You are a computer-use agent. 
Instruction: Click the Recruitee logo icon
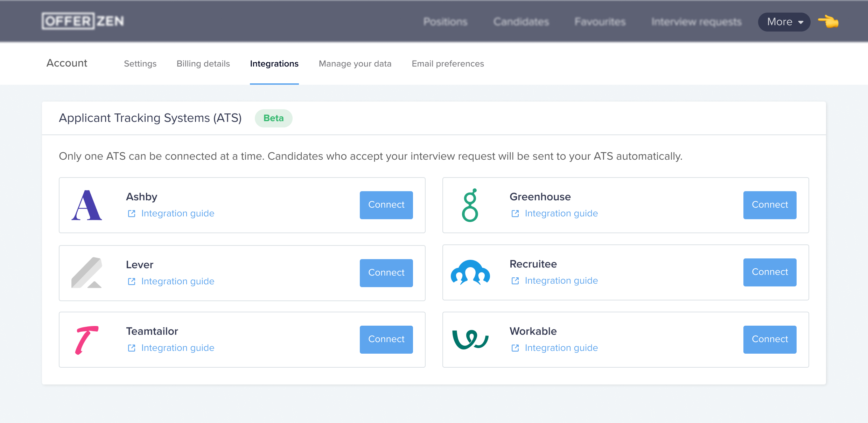[x=471, y=272]
